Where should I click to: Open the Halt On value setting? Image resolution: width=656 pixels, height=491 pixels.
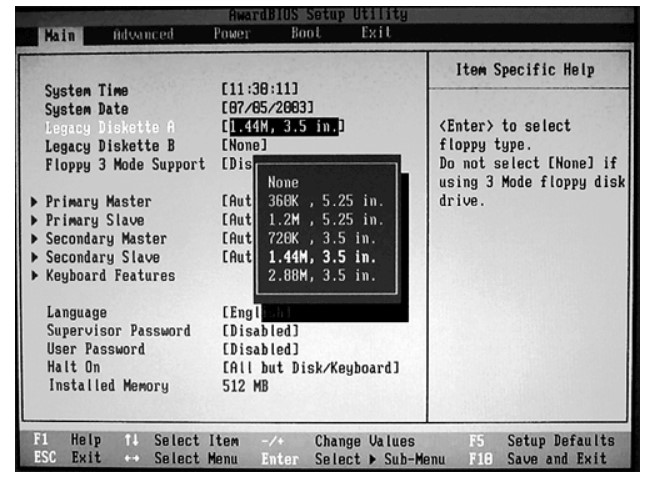pos(311,368)
